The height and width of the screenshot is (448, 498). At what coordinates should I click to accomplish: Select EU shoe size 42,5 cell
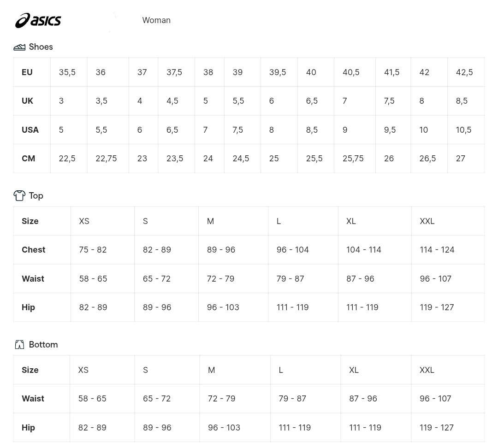click(x=466, y=72)
